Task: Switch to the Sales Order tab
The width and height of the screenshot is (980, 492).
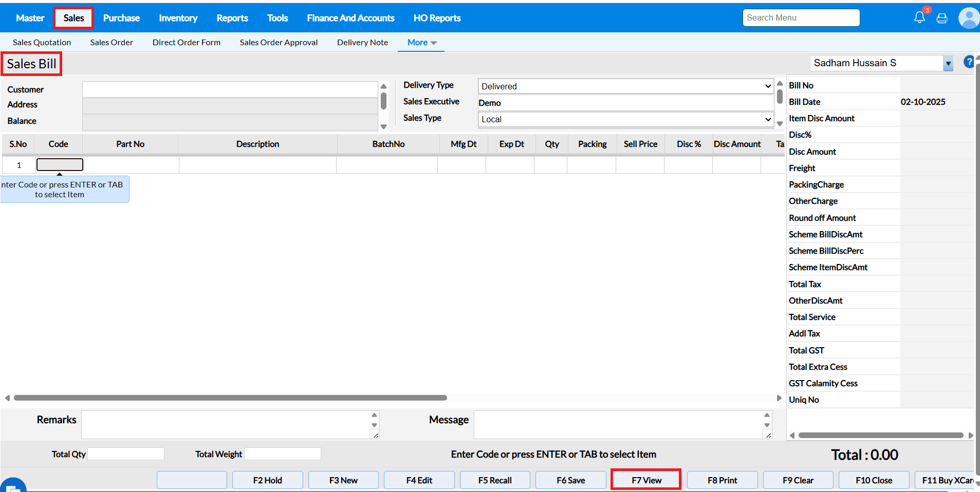Action: click(x=112, y=43)
